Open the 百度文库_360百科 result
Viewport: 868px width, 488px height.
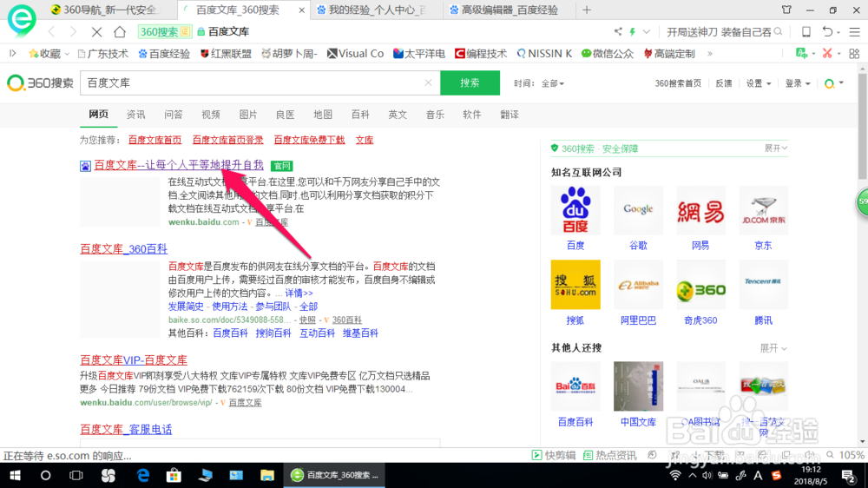click(123, 248)
